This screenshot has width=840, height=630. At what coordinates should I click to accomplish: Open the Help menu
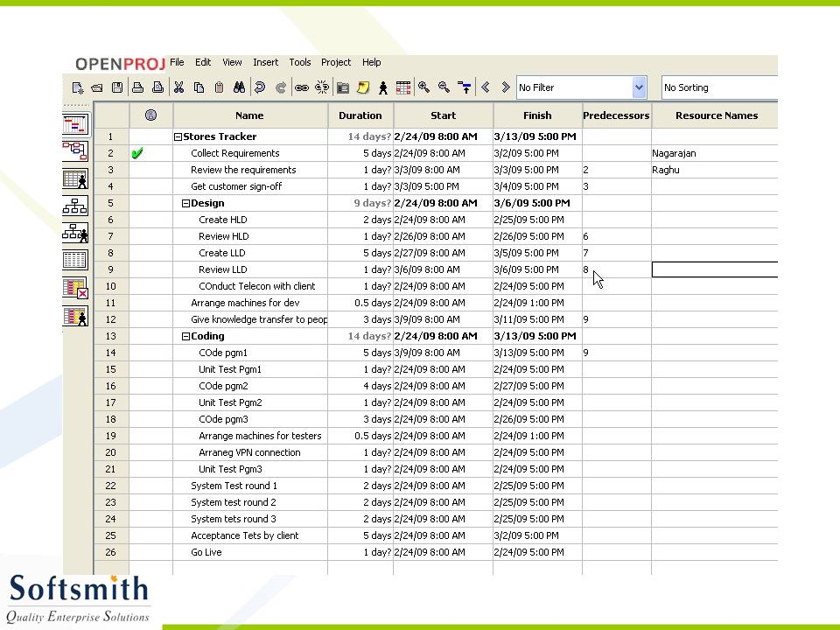click(371, 62)
